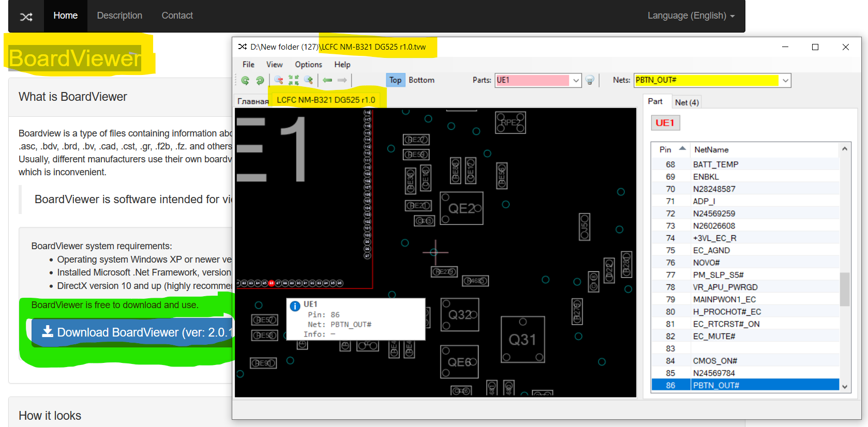Select pin row 72 N24569259
Viewport: 868px width, 427px height.
click(745, 213)
